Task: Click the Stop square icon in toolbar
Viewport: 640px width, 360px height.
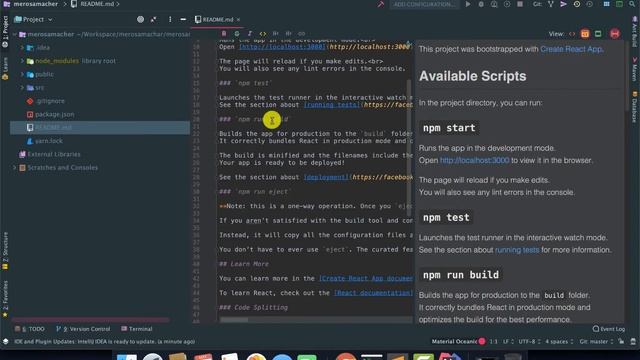Action: (520, 4)
